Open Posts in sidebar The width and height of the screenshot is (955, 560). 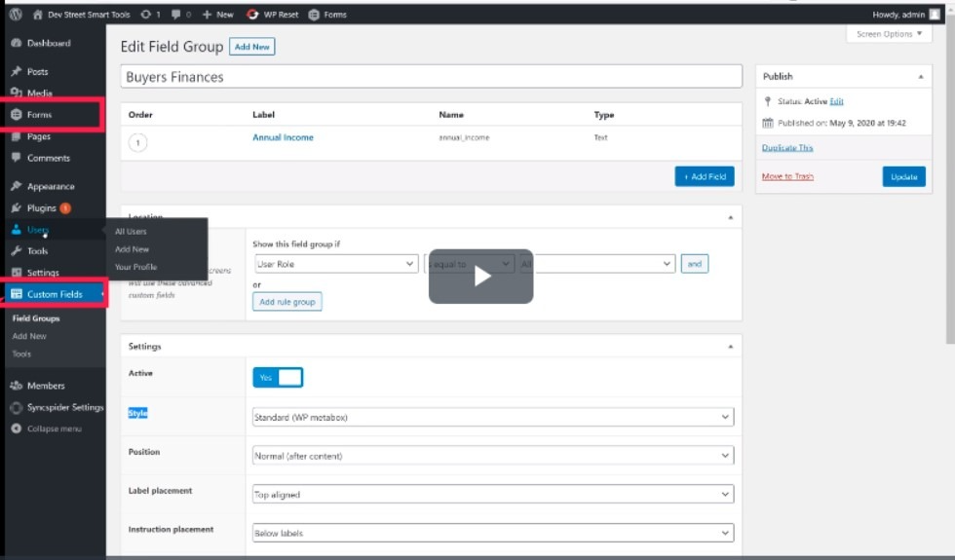click(x=38, y=72)
